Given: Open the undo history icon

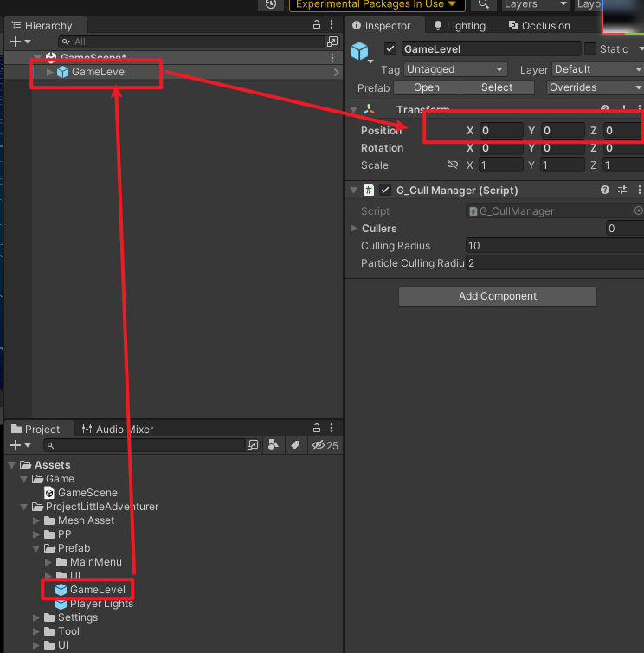Looking at the screenshot, I should (271, 4).
